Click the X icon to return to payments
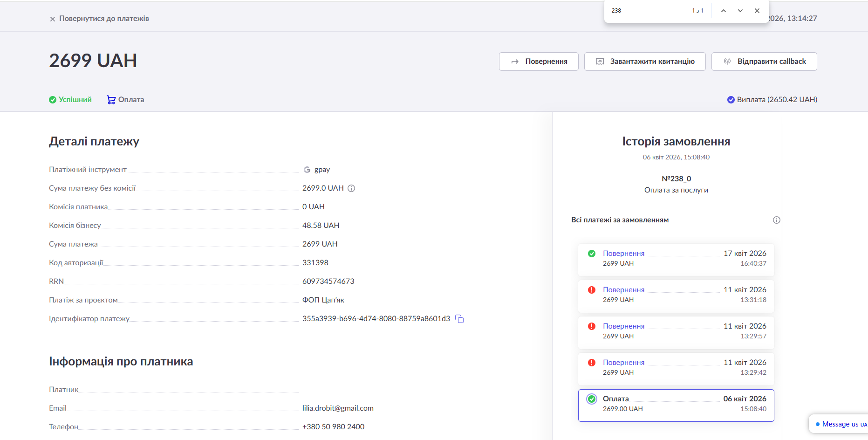Viewport: 868px width, 440px height. point(53,19)
